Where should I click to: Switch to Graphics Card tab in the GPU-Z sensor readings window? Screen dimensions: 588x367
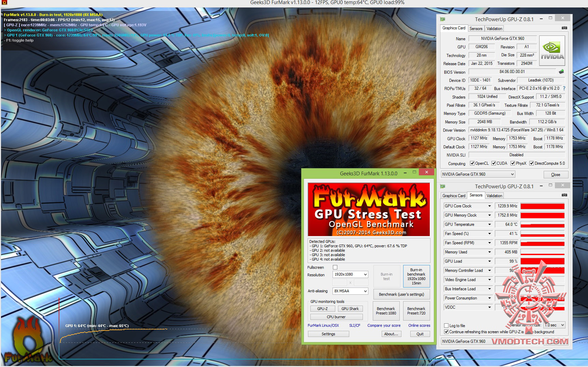tap(454, 196)
